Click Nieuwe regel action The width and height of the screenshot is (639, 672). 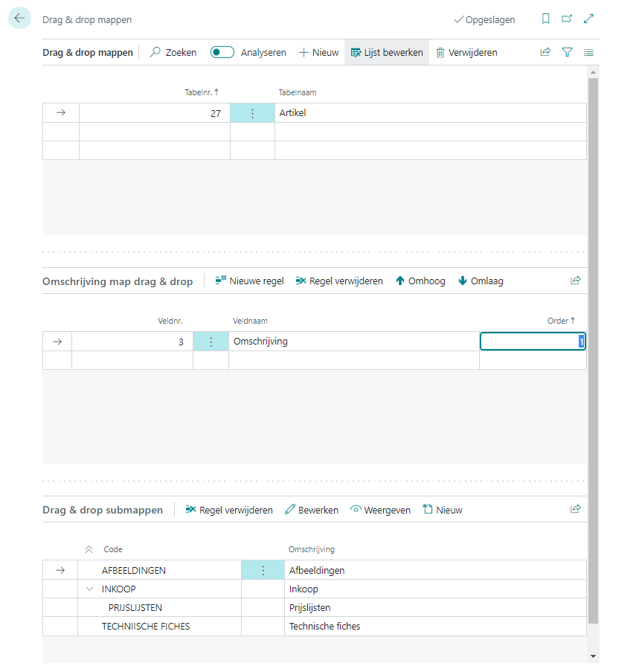click(249, 281)
